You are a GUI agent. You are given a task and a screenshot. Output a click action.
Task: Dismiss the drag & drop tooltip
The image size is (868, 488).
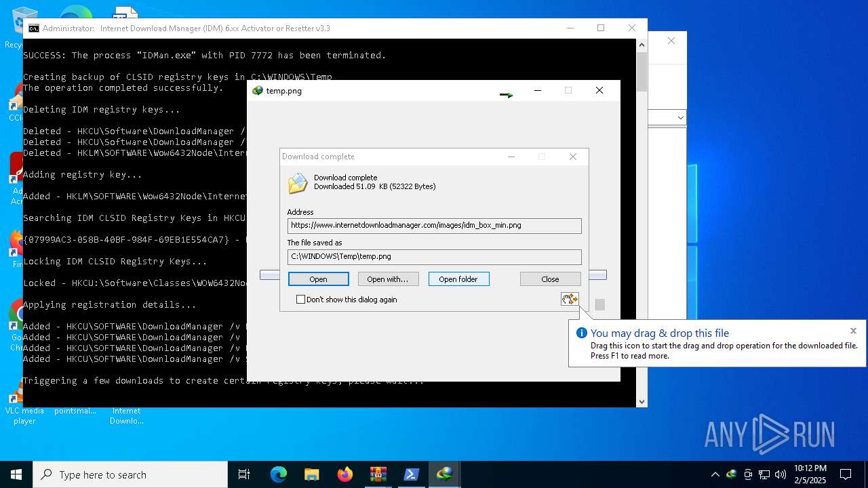point(853,331)
